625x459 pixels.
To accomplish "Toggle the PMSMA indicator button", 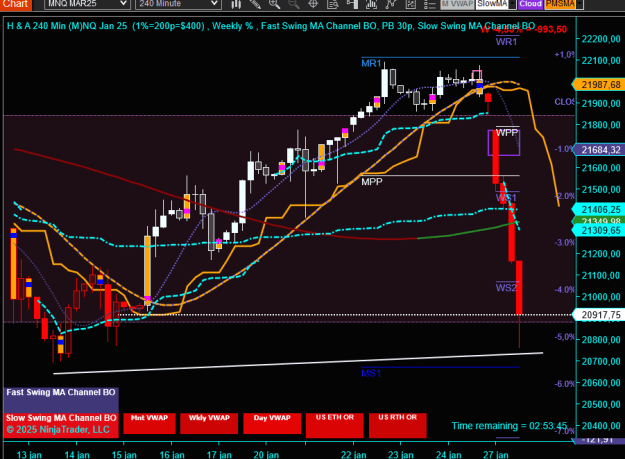I will point(560,4).
